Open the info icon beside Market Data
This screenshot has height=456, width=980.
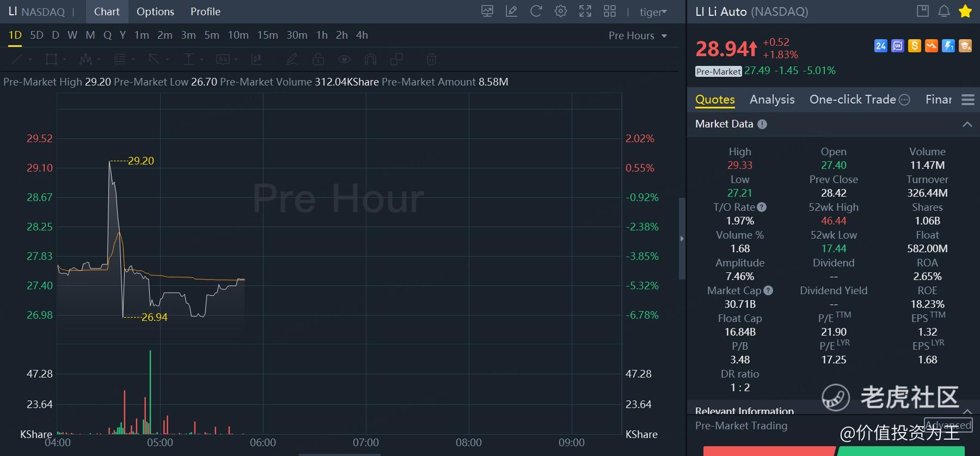762,124
